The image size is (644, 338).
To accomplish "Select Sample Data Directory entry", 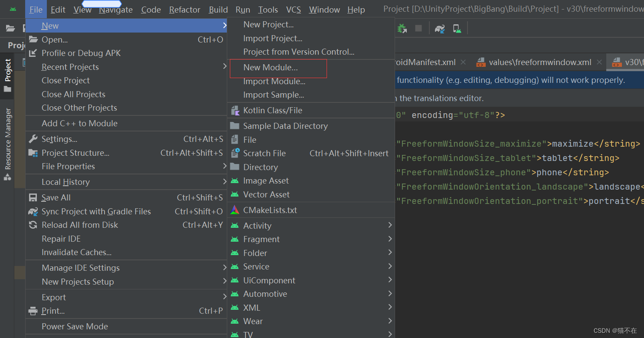I will point(311,126).
